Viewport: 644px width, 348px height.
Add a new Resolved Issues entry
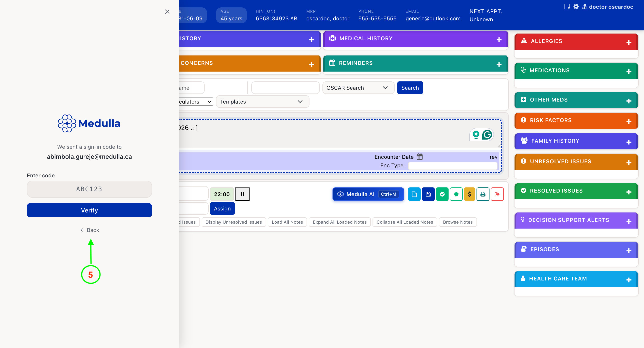629,192
